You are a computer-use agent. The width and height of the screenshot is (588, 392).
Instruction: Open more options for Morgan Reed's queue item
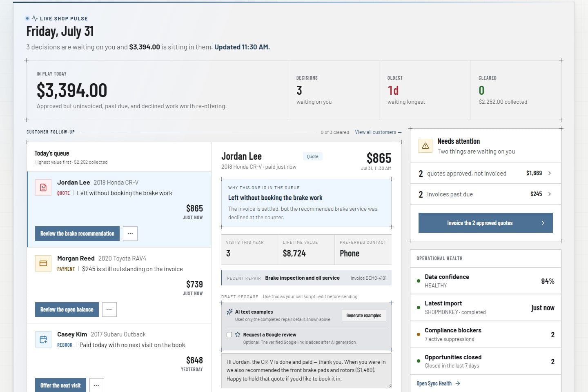109,310
